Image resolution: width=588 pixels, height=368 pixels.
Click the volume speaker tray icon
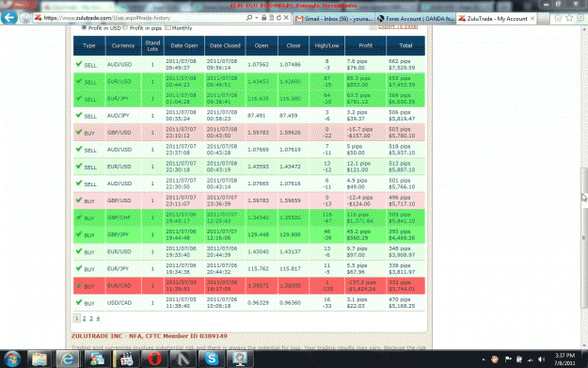541,360
